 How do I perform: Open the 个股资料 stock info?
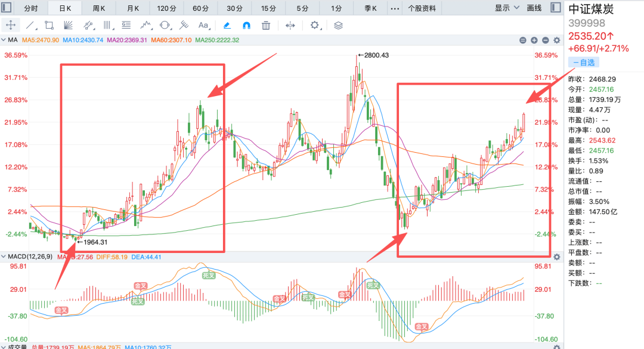[x=422, y=8]
